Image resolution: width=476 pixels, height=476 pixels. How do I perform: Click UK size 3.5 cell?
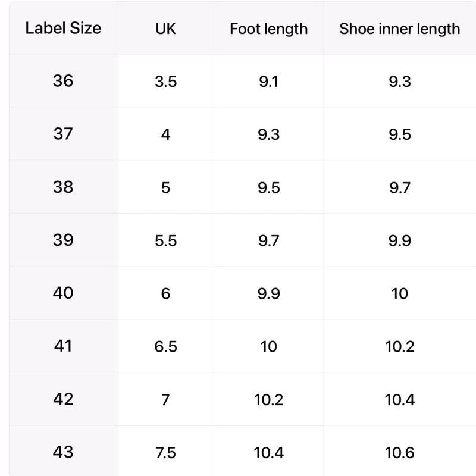(x=165, y=81)
